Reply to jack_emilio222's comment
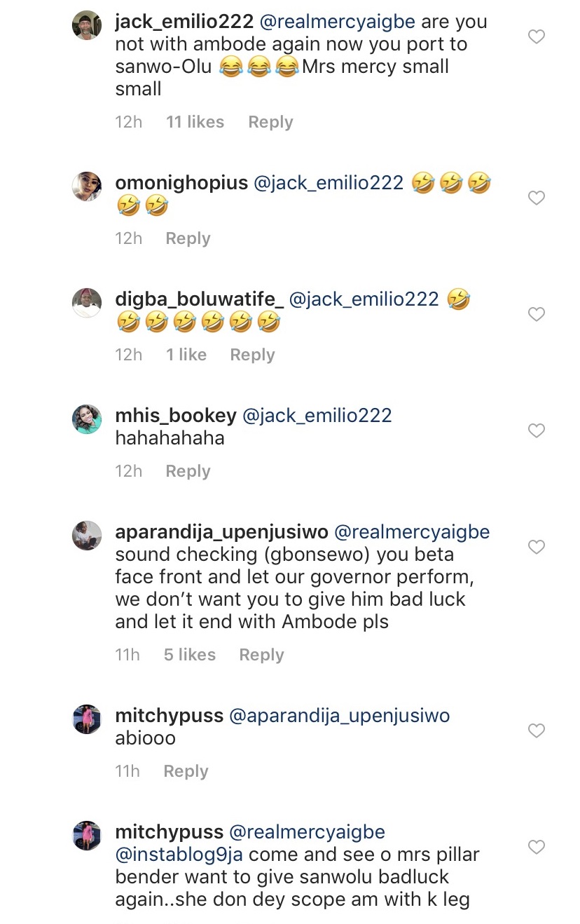The height and width of the screenshot is (924, 580). coord(270,122)
